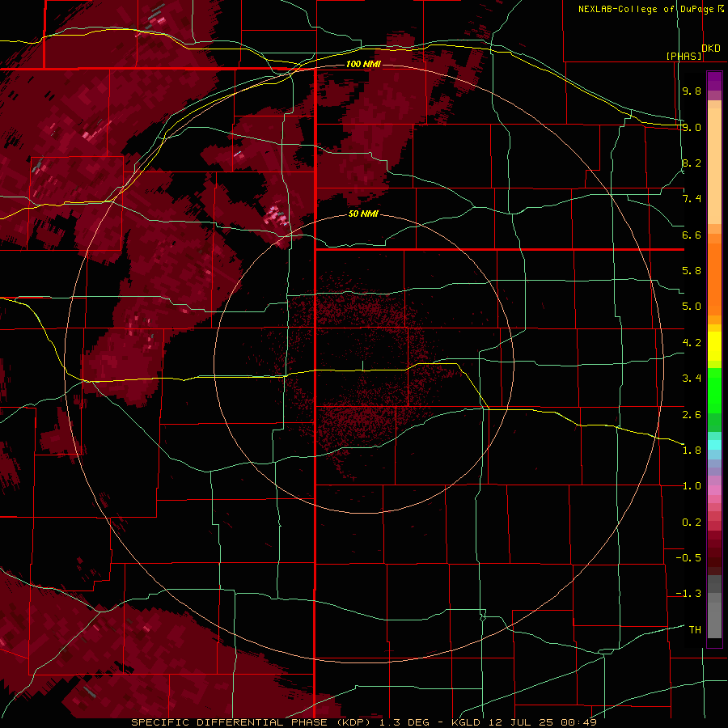Screen dimensions: 728x728
Task: Click the SPECIFIC DIFFERENTIAL PHASE (KDP) caption text
Action: tap(251, 722)
